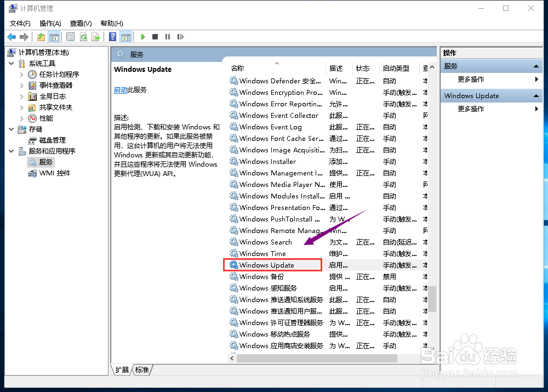Select 全局日志 tree node
This screenshot has height=392, width=548.
[53, 96]
